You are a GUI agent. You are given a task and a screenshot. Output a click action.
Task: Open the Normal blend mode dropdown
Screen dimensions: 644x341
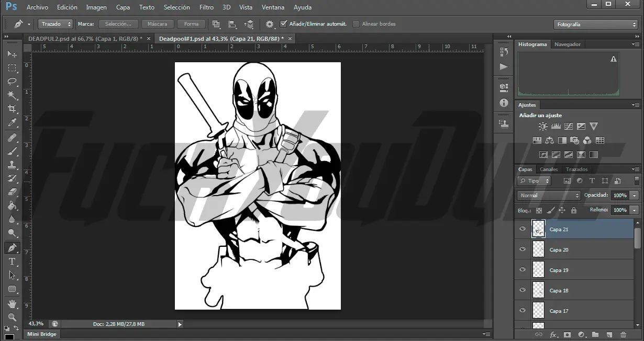[x=548, y=195]
